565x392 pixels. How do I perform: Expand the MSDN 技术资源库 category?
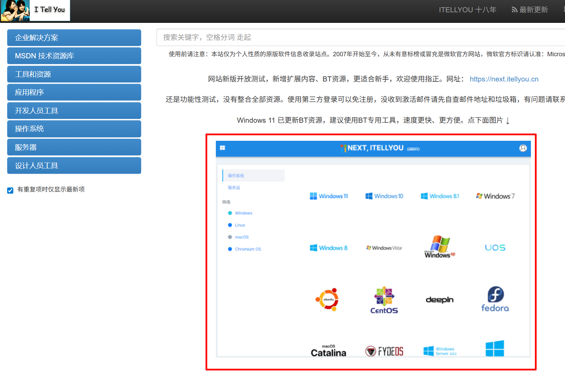click(x=74, y=56)
